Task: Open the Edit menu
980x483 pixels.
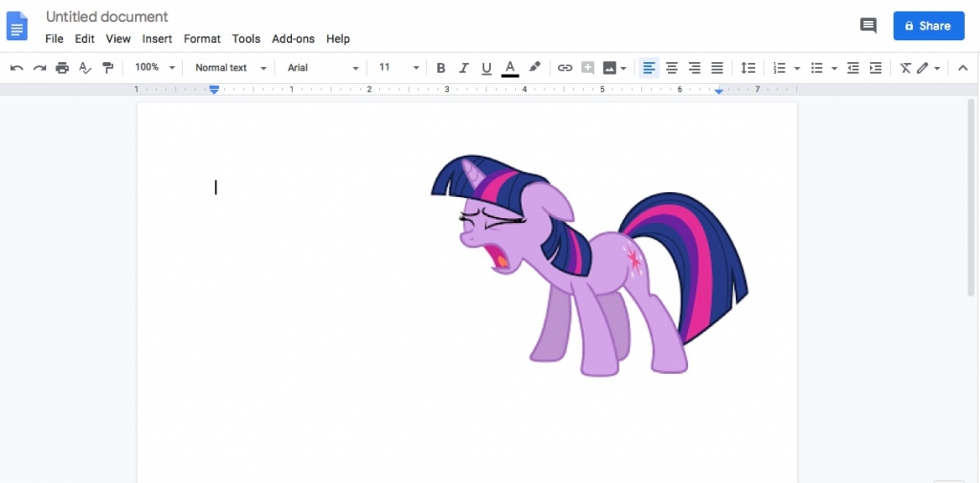Action: pos(84,39)
